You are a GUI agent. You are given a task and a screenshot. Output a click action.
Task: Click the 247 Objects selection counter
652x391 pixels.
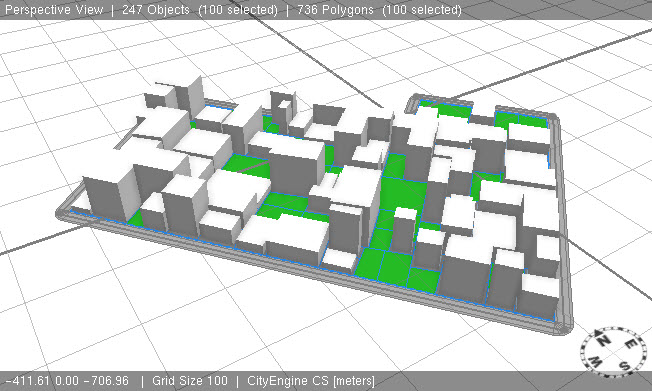pyautogui.click(x=200, y=10)
